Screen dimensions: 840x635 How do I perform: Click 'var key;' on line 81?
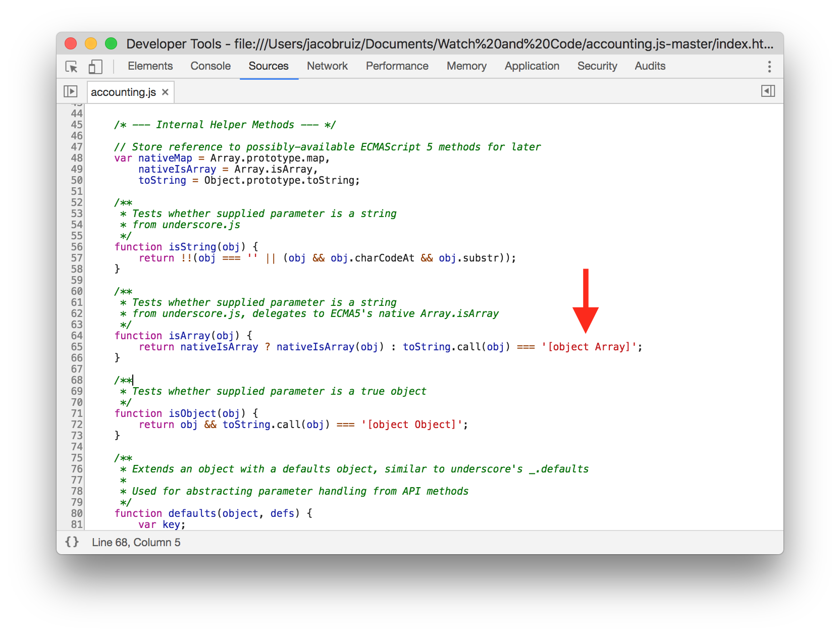[162, 524]
